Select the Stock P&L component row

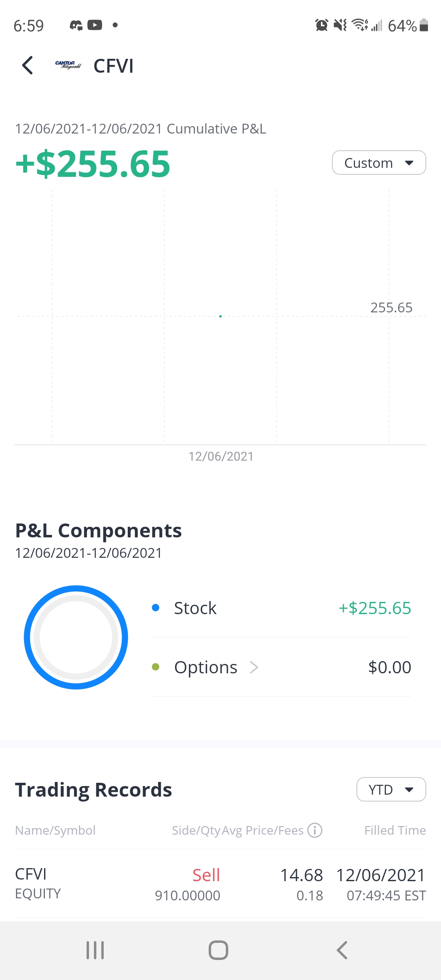281,608
